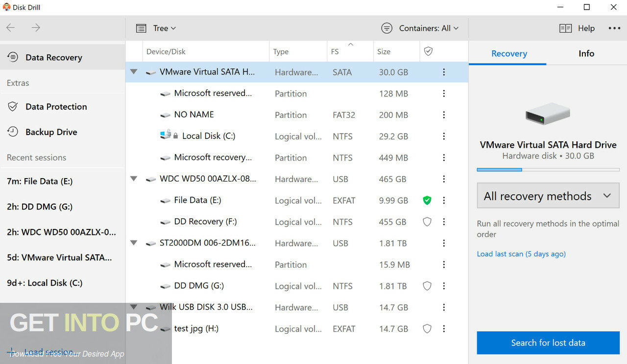Open recent session 5d: VMware Virtual SATA
Viewport: 627px width, 364px height.
[62, 257]
